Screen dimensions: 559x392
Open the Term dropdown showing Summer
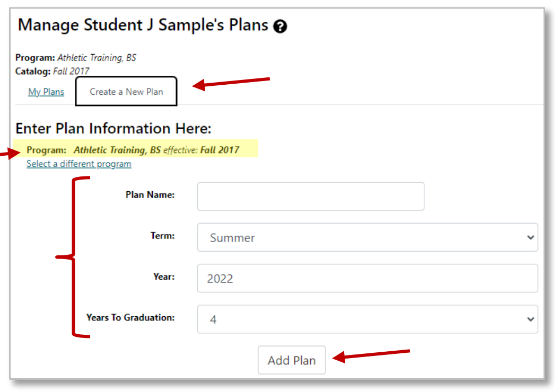pyautogui.click(x=367, y=237)
